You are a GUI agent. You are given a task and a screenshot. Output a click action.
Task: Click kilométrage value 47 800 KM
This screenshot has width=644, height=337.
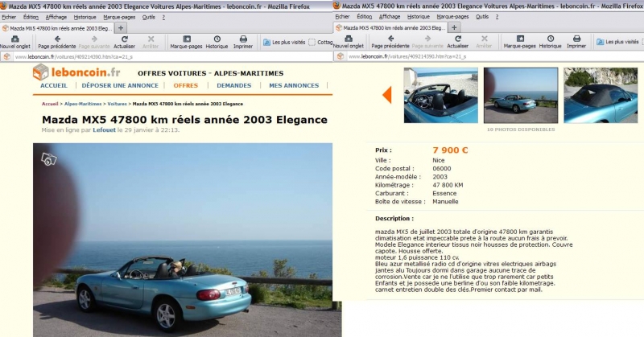pos(448,185)
